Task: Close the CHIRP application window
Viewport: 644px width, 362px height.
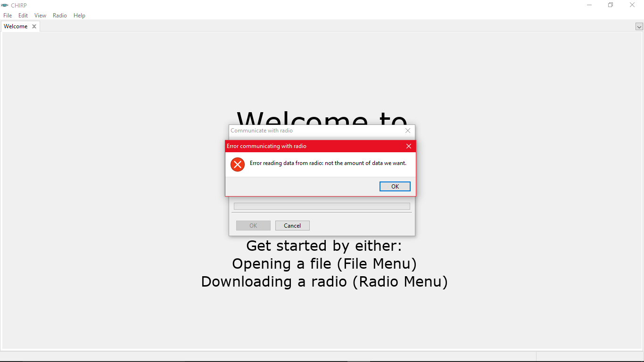Action: (x=632, y=5)
